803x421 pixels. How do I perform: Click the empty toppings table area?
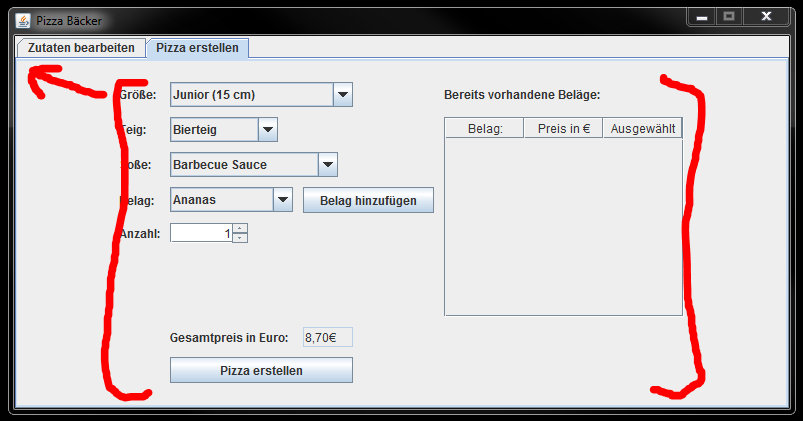pos(563,226)
